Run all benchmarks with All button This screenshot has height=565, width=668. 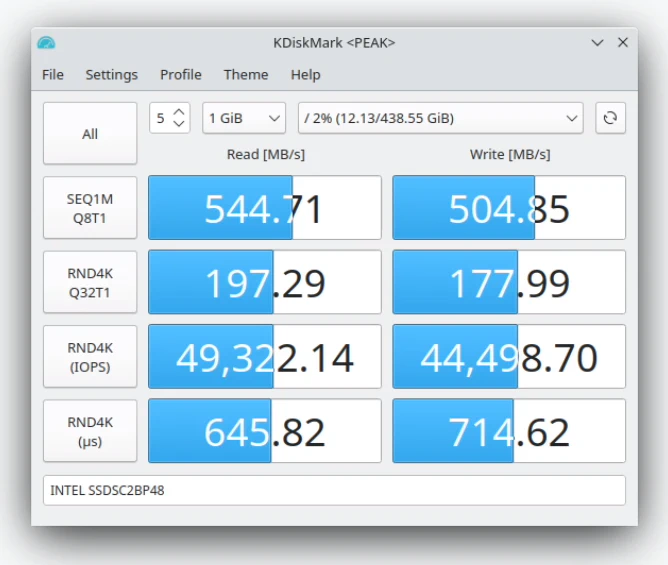(90, 133)
